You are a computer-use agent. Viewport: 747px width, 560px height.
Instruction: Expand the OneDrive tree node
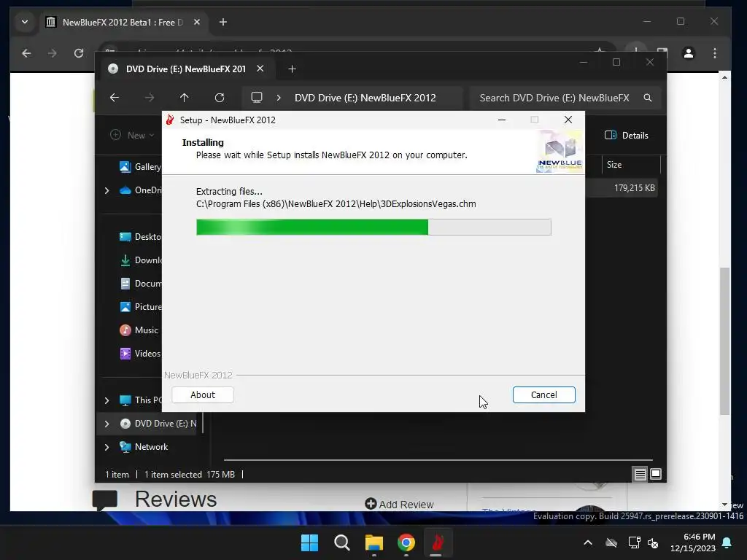(x=107, y=190)
